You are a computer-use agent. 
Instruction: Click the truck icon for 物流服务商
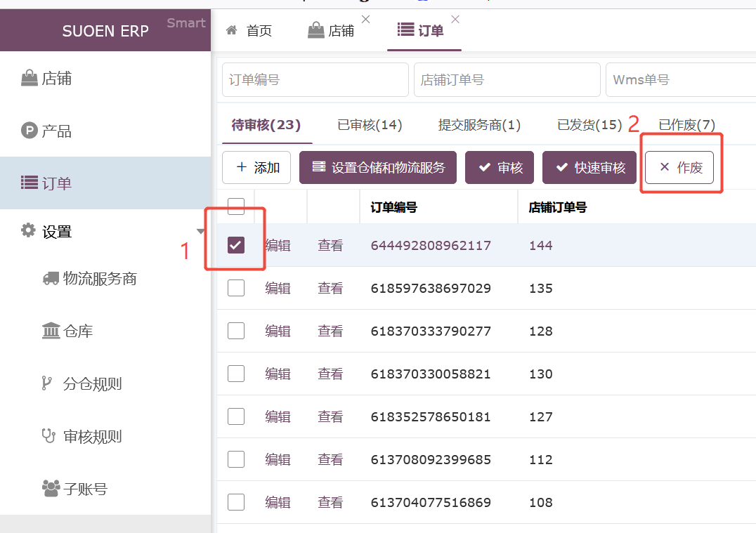coord(51,279)
